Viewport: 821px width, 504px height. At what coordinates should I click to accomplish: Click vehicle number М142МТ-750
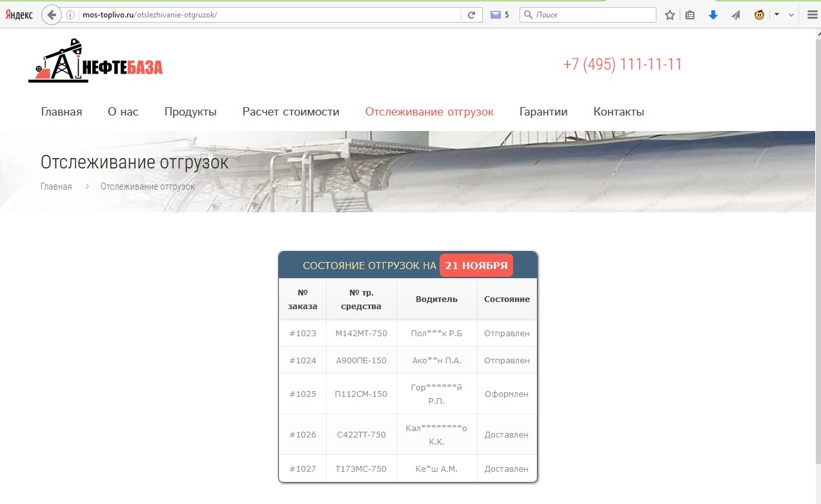tap(361, 334)
